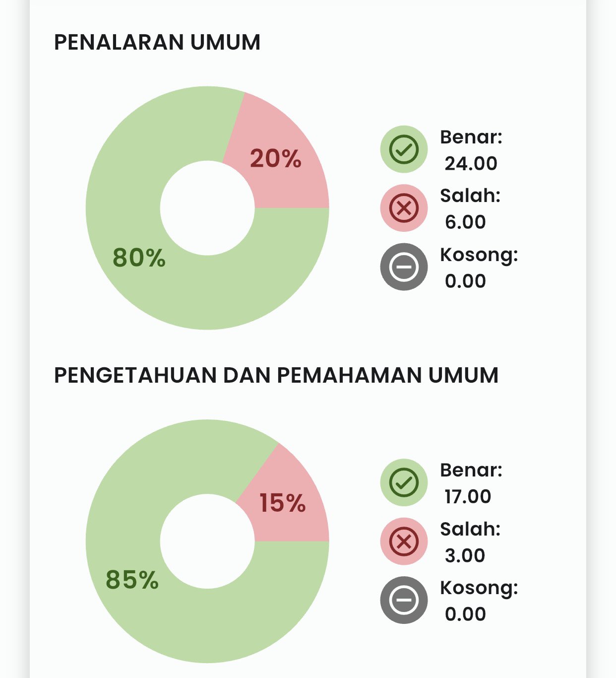Click the green 80% slice of the Penalaran Umum chart
This screenshot has width=616, height=678.
(x=139, y=258)
